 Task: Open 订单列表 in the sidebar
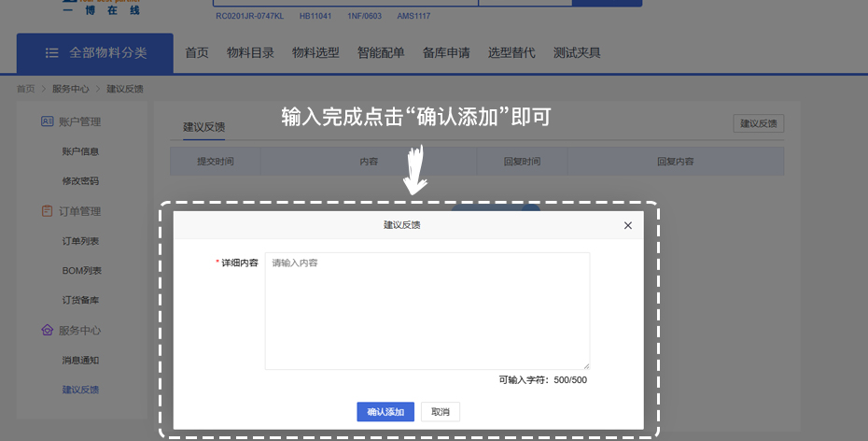tap(80, 241)
